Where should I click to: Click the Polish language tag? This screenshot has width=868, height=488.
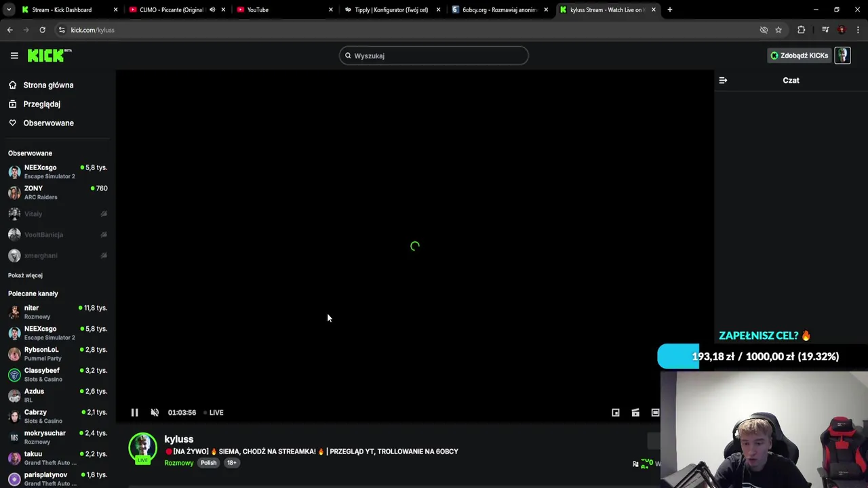point(208,463)
